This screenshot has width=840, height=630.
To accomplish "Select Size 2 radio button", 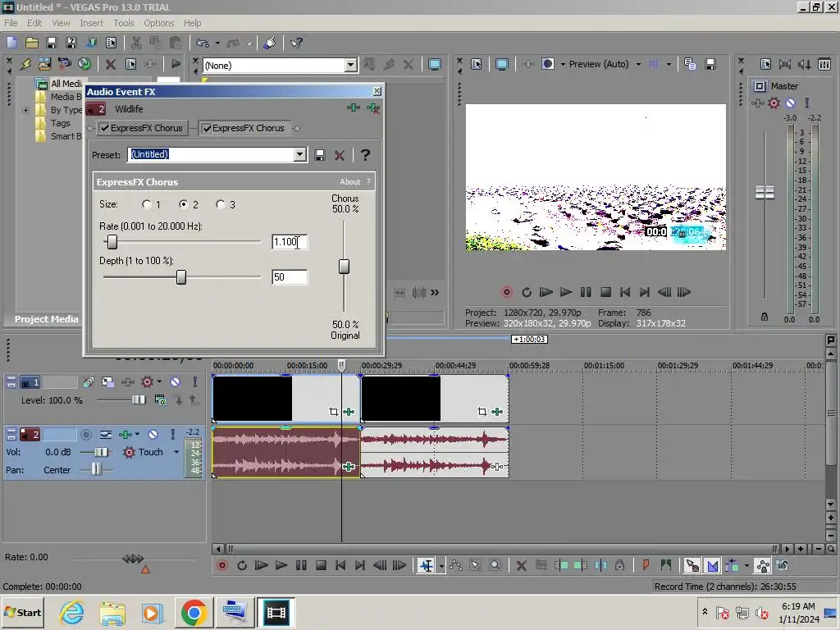I will pyautogui.click(x=184, y=204).
